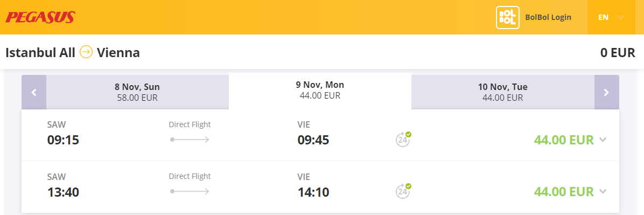
Task: Click 24-hour icon on 13:40 flight
Action: (x=403, y=191)
